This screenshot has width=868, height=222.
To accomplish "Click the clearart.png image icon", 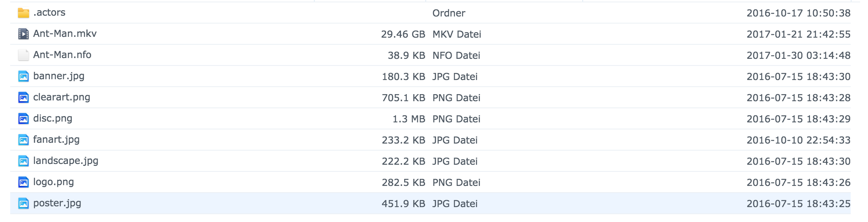I will (24, 98).
